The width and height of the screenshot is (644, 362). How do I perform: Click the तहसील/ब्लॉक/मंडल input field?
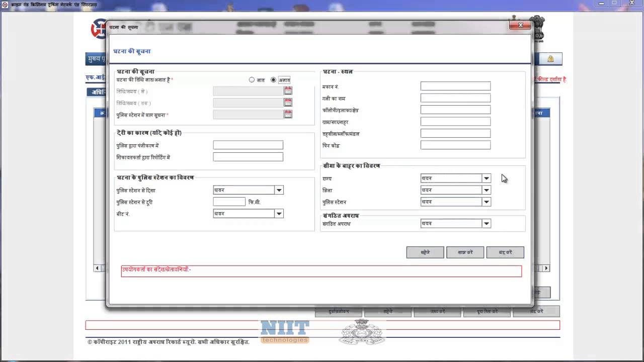455,133
